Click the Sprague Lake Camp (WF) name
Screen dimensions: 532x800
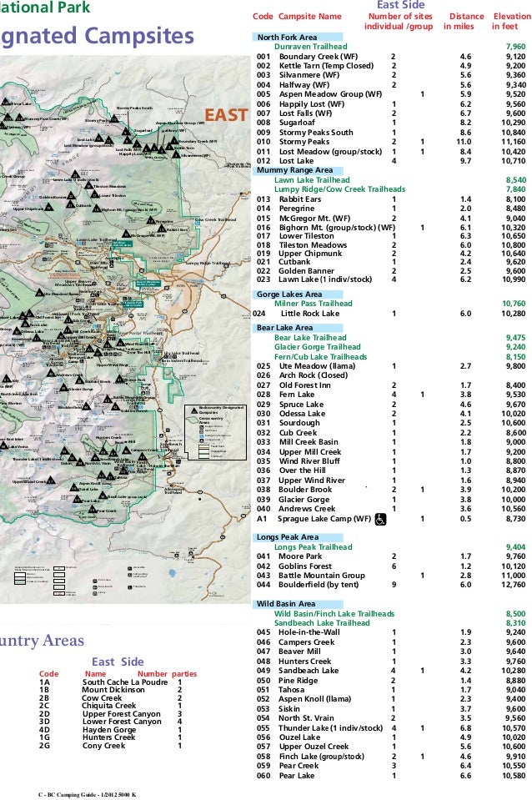click(324, 519)
